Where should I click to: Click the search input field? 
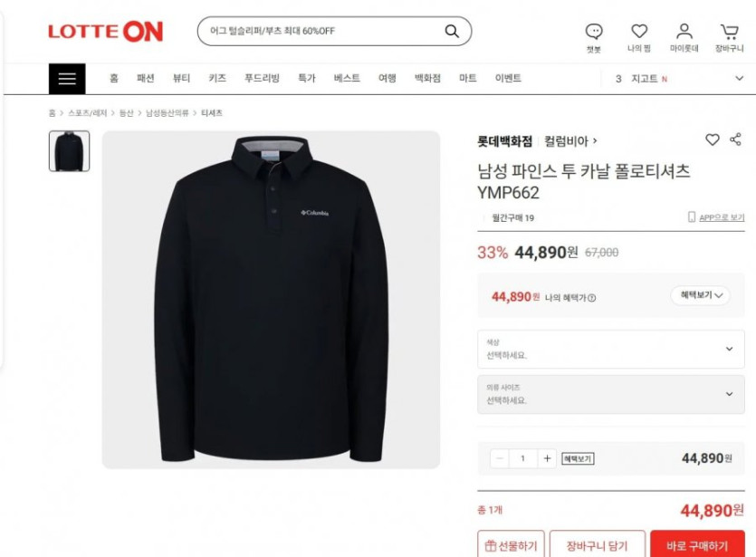[x=323, y=32]
